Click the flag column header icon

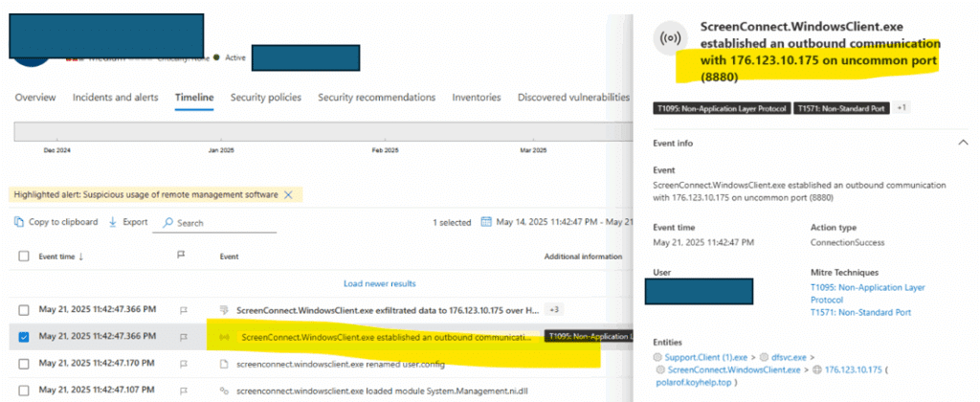[x=181, y=256]
